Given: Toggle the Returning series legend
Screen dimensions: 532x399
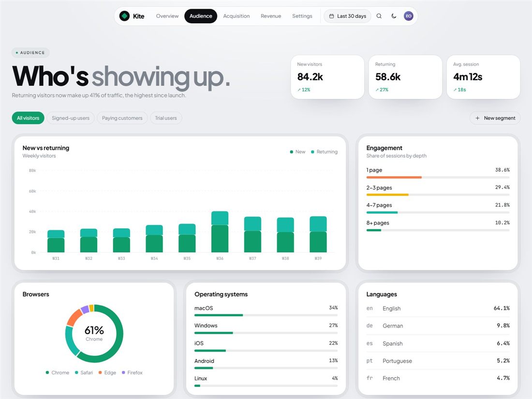Looking at the screenshot, I should click(325, 152).
